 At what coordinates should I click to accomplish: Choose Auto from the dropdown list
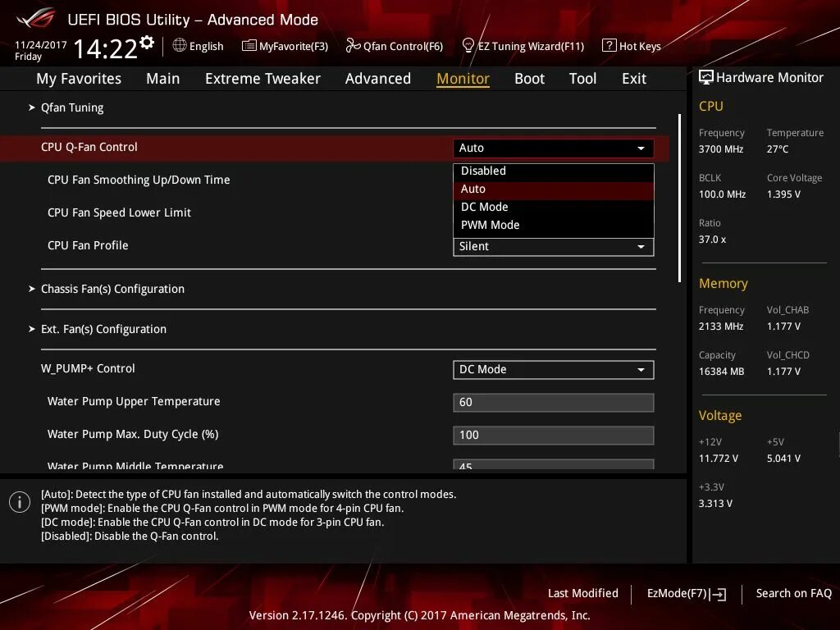[x=554, y=189]
